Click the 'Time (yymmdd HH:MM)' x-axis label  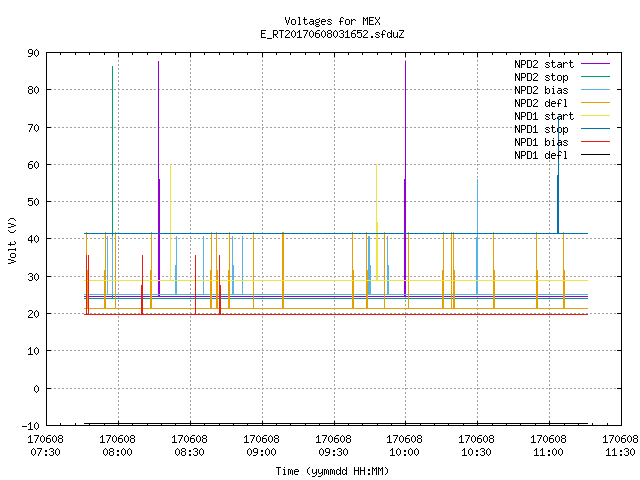pyautogui.click(x=332, y=471)
